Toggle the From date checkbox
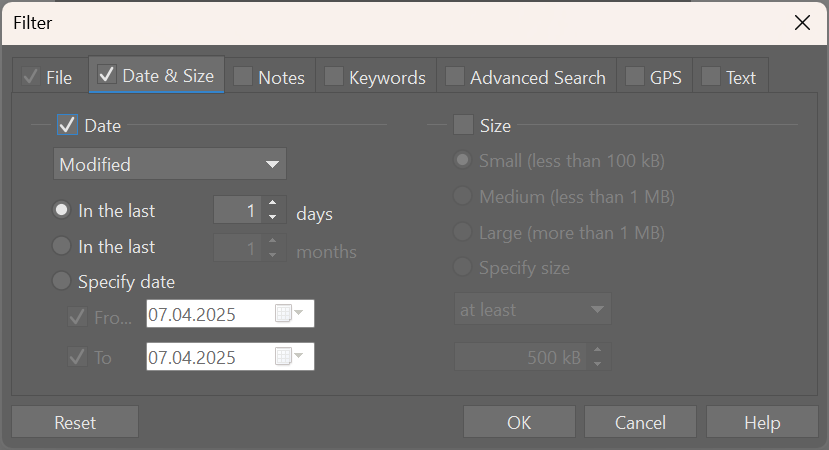 click(x=77, y=317)
